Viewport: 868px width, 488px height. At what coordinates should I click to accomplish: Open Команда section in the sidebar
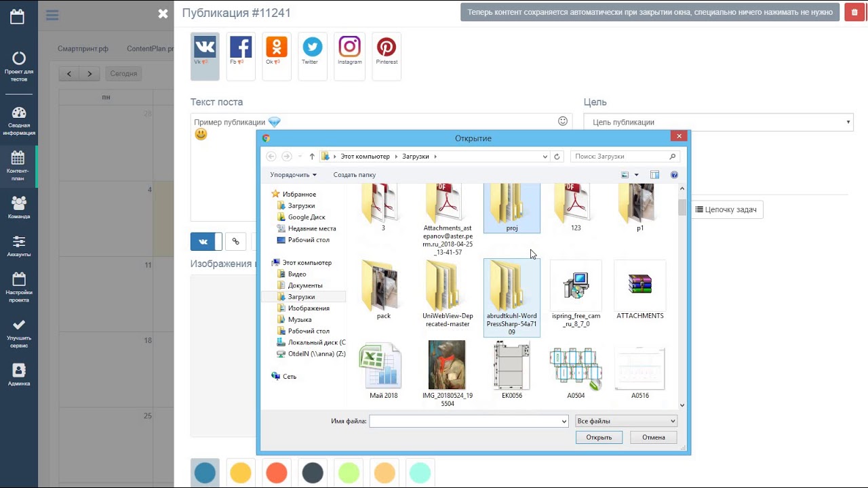pos(19,207)
